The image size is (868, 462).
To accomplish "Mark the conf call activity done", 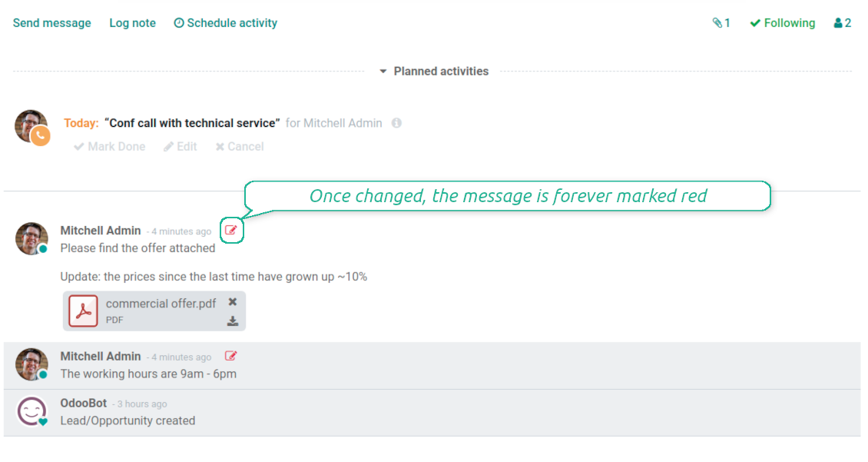I will pos(110,146).
